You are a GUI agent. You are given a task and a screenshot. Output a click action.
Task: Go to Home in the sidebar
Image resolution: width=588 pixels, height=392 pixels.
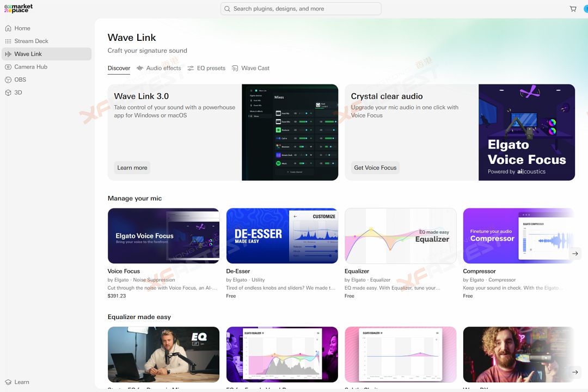(22, 28)
